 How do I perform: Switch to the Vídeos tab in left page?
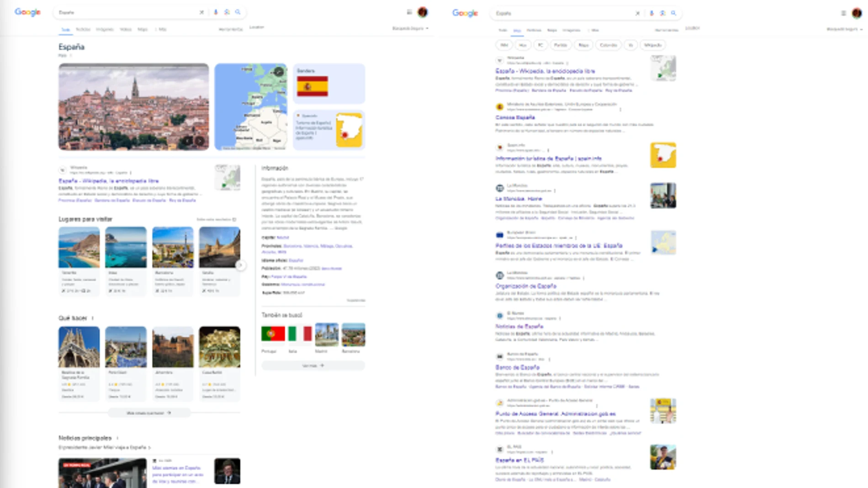[x=126, y=29]
